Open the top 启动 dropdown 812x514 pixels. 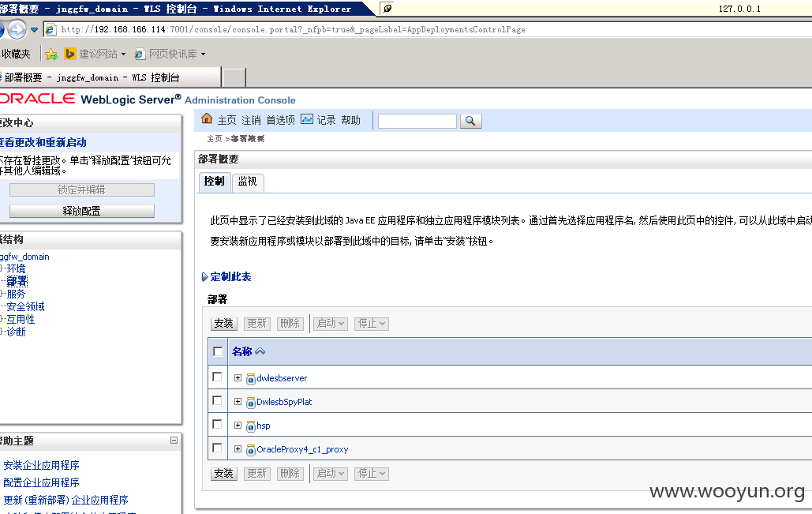point(331,324)
